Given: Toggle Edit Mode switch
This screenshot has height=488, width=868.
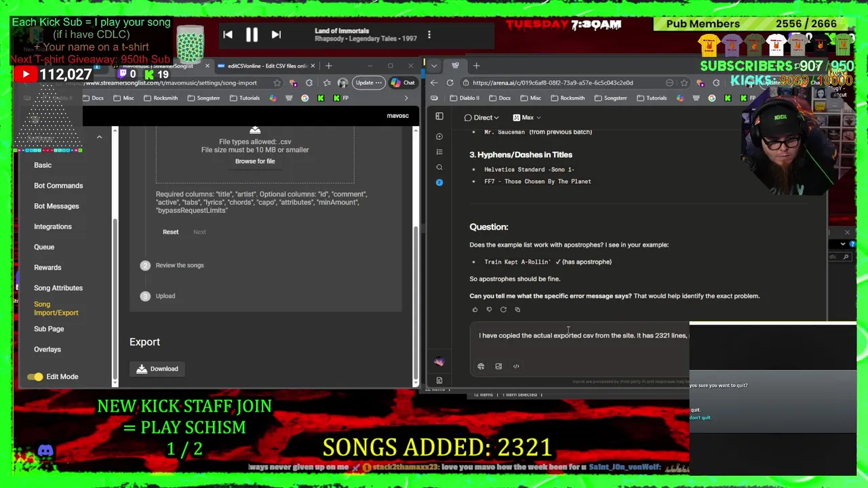Looking at the screenshot, I should (35, 377).
